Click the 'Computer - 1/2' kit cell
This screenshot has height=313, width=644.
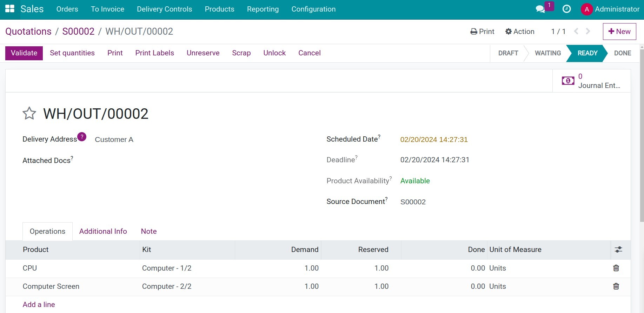coord(187,268)
